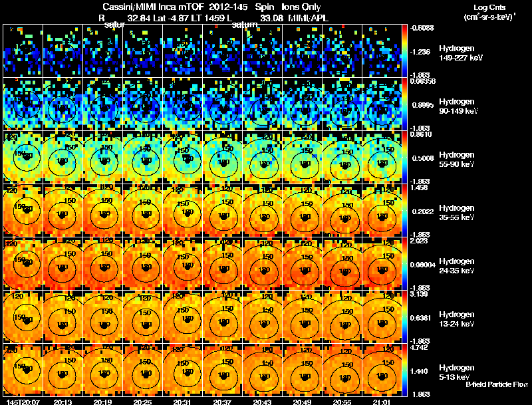Image resolution: width=532 pixels, height=405 pixels.
Task: Click the '1.458' color scale value
Action: 419,188
